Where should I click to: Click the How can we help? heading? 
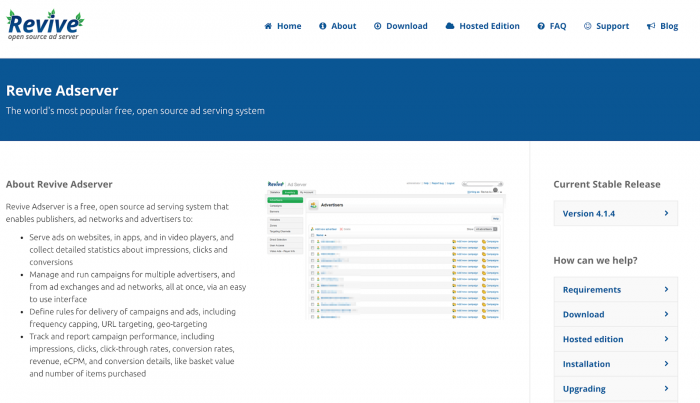pyautogui.click(x=596, y=260)
